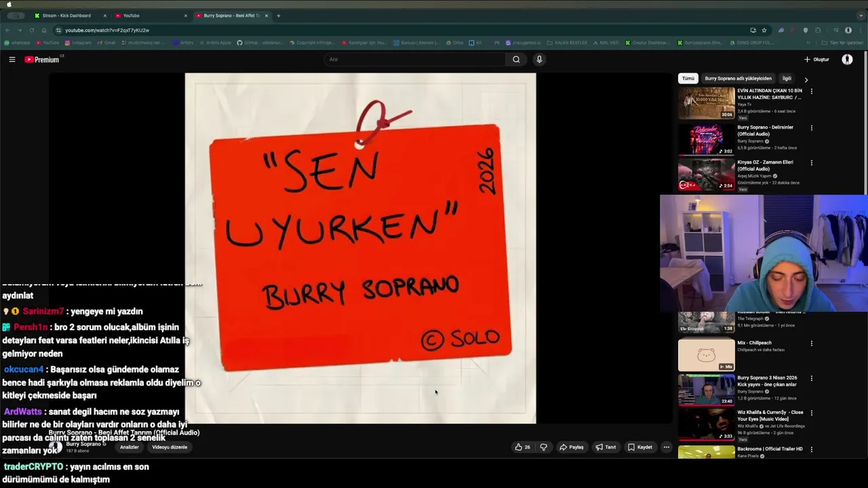Click the Paylaş share button
Image resolution: width=868 pixels, height=488 pixels.
tap(572, 447)
